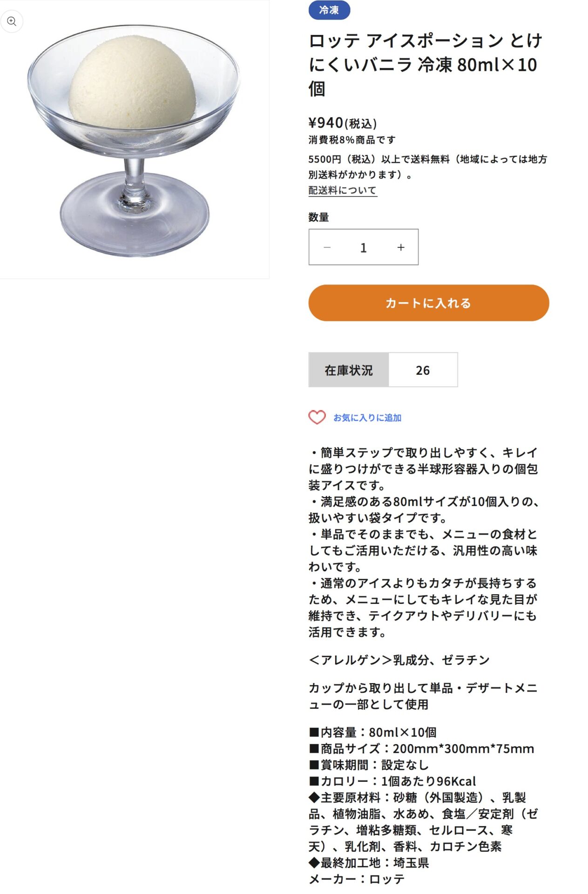Click the メーカー：ロッテ line
The height and width of the screenshot is (894, 588).
(x=357, y=879)
